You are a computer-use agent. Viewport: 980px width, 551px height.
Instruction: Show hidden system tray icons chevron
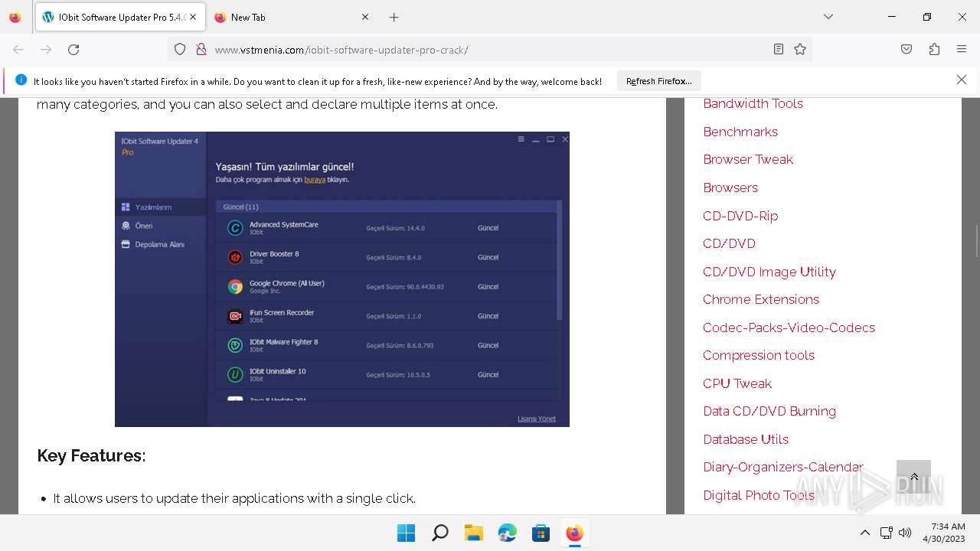point(864,533)
